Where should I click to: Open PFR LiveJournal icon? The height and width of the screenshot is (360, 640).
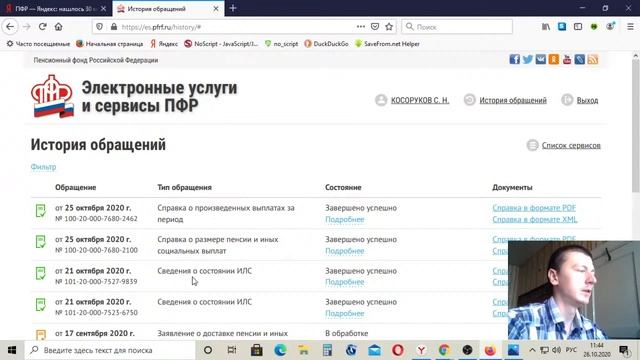click(580, 60)
